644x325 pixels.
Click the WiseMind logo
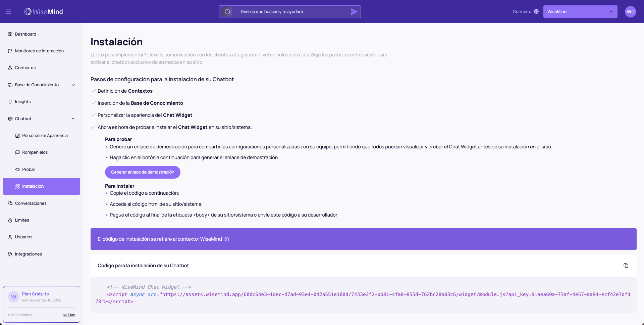pos(44,12)
